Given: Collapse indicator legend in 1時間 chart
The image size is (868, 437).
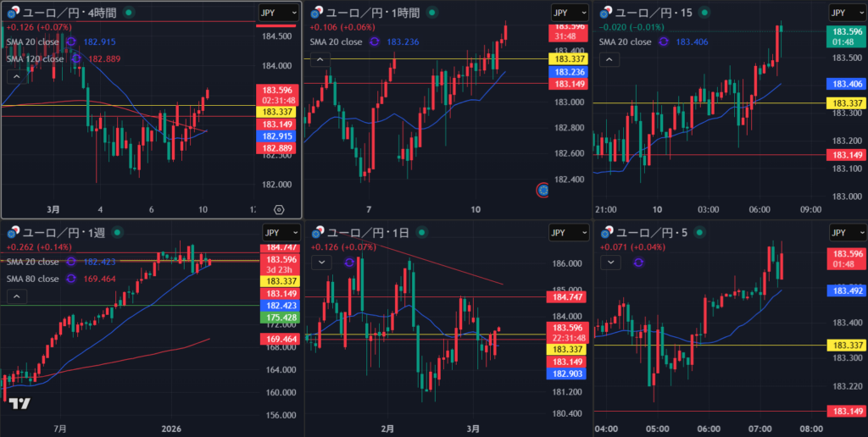Looking at the screenshot, I should tap(320, 59).
